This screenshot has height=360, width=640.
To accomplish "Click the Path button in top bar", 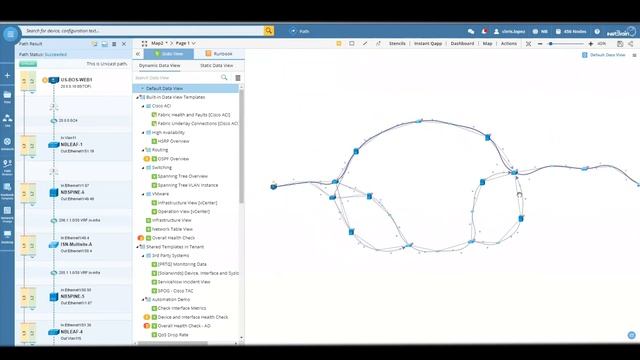I will (300, 31).
